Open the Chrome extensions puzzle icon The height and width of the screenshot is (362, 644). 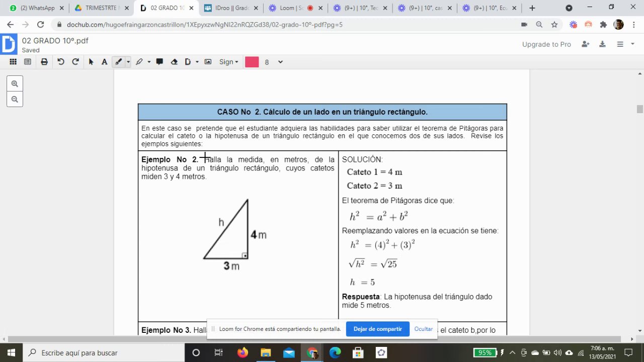pos(603,24)
